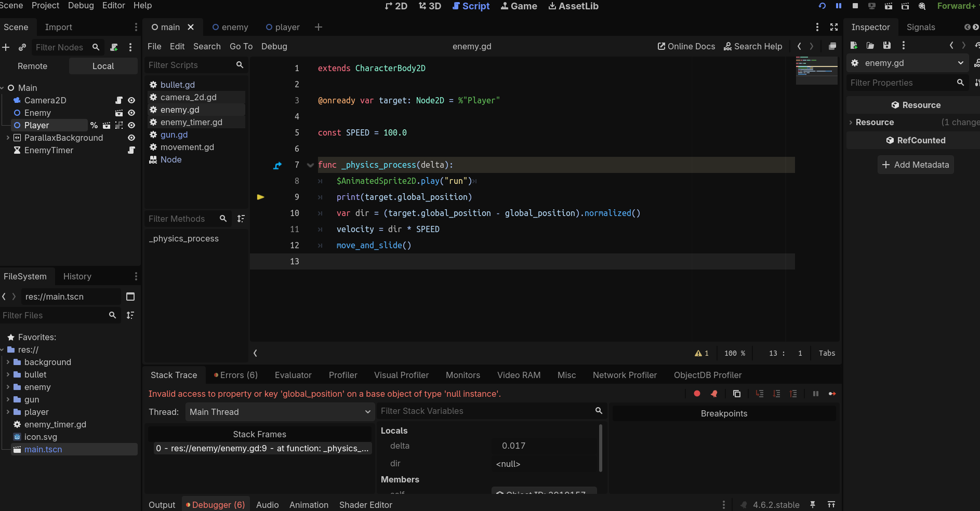The height and width of the screenshot is (511, 980).
Task: Toggle visibility of the Enemy node
Action: [x=131, y=113]
